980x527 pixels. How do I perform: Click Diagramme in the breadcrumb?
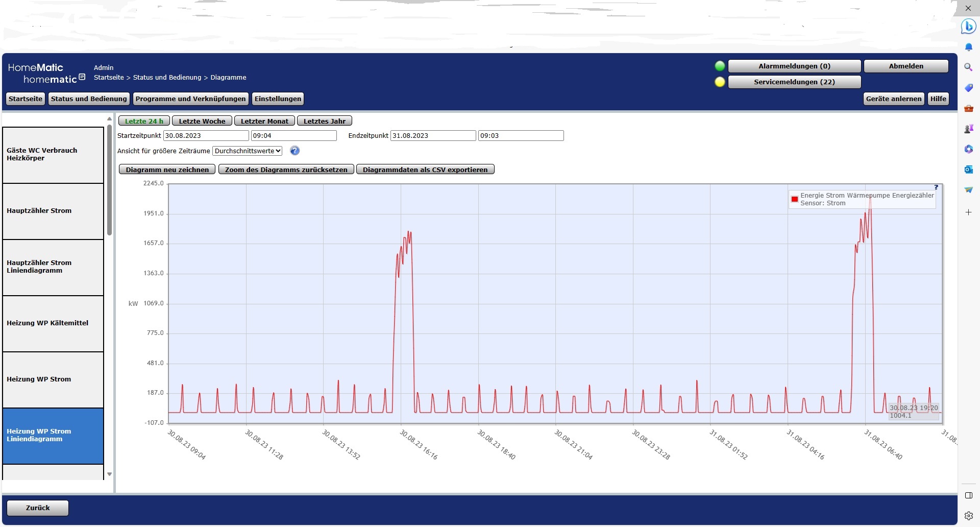(228, 77)
